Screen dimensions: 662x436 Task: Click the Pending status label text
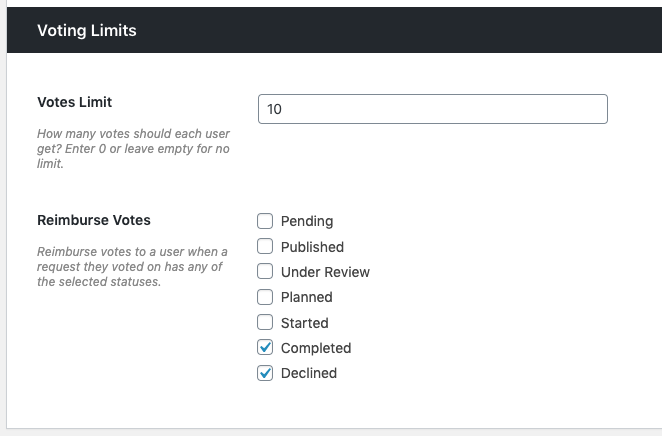[x=307, y=221]
